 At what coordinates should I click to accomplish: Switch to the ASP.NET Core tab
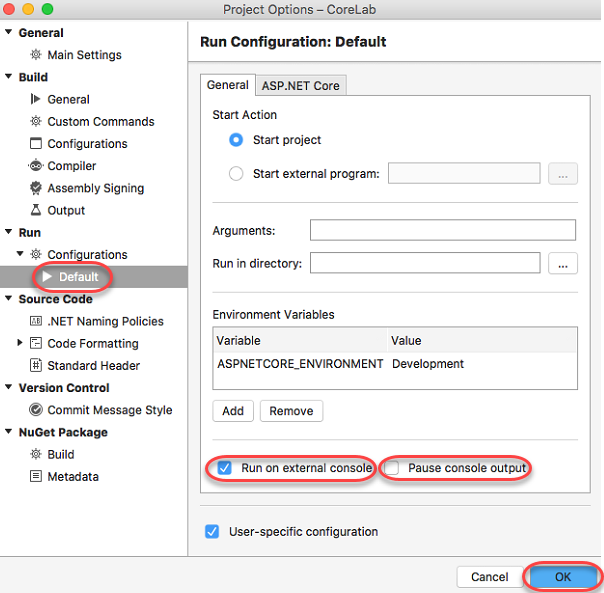point(301,86)
